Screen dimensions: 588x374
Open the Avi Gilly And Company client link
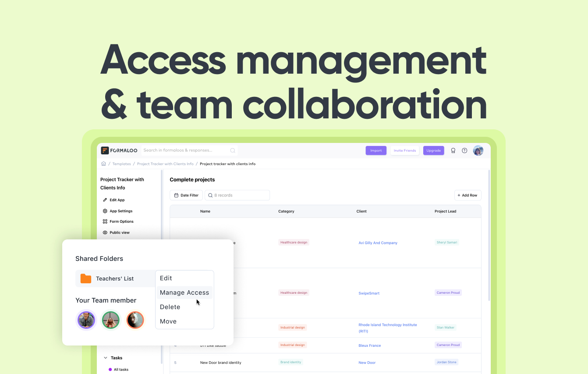coord(378,243)
